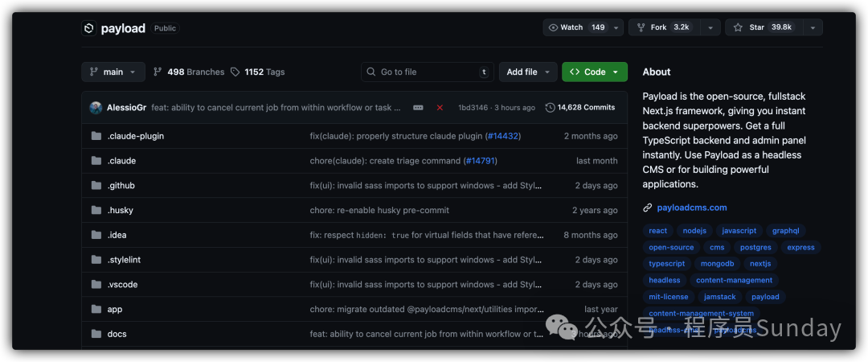The width and height of the screenshot is (868, 362).
Task: Open commit history via 14,628 Commits
Action: (579, 108)
